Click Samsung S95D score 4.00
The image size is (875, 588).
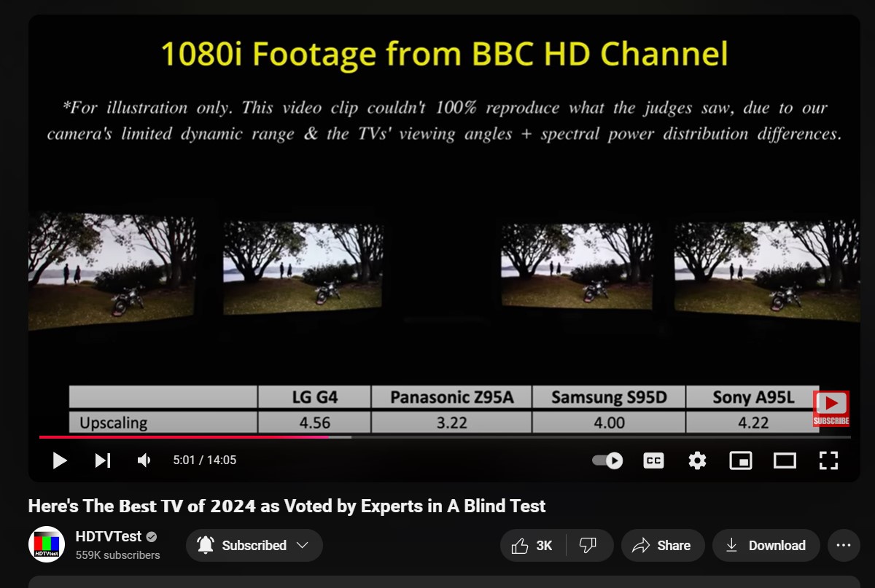(609, 423)
